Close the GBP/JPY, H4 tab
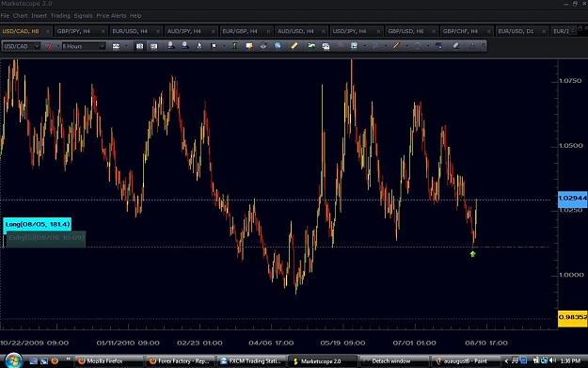 pyautogui.click(x=103, y=31)
